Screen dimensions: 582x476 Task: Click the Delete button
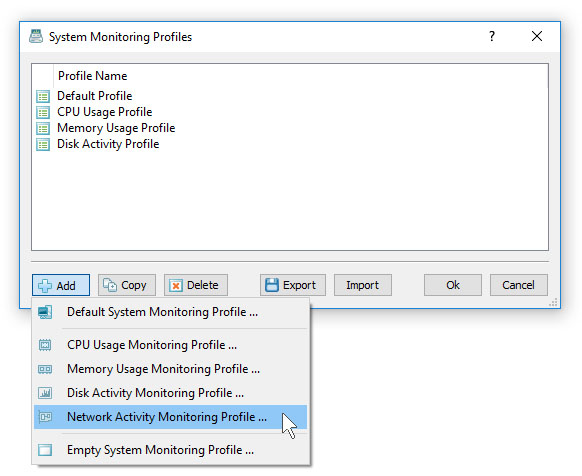[196, 285]
